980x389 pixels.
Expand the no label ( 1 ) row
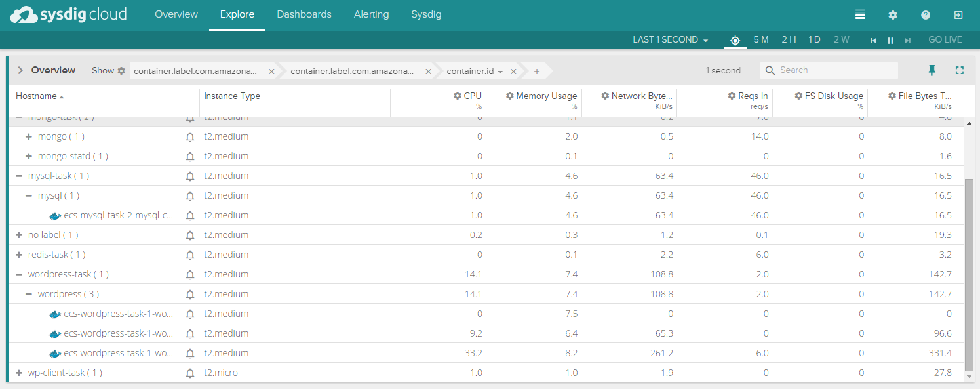19,235
